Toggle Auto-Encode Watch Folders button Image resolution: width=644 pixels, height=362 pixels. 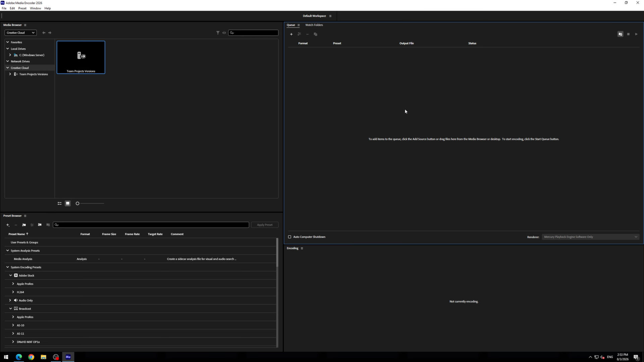pos(620,34)
